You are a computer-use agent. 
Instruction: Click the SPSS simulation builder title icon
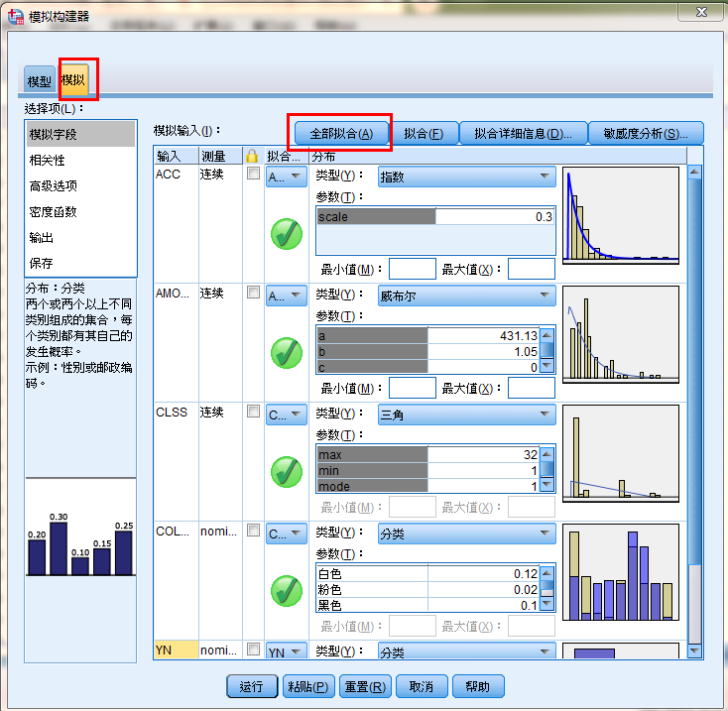coord(15,17)
